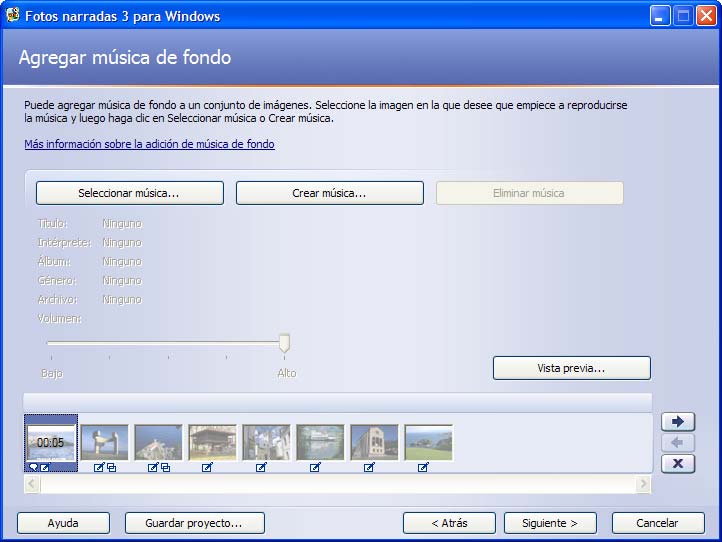
Task: Click the Crear música button
Action: pos(330,193)
